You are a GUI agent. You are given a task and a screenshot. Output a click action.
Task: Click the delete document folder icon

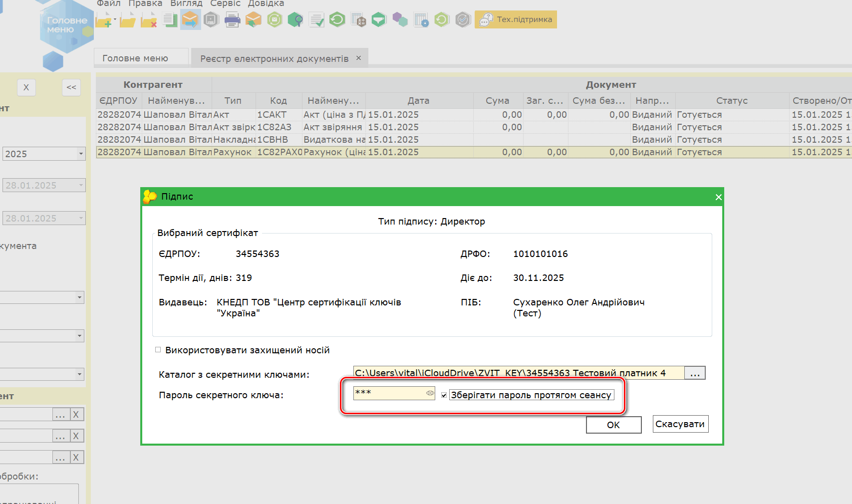[148, 20]
